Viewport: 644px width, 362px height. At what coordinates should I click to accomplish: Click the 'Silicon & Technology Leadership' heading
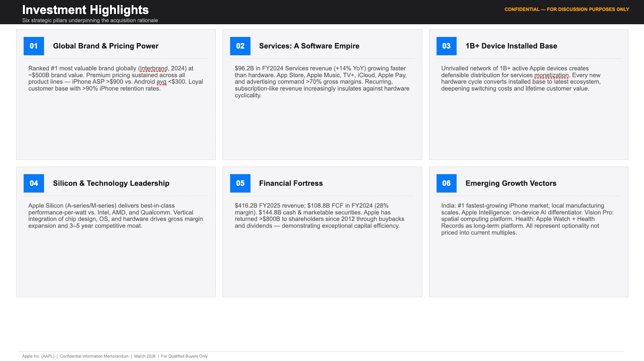111,183
